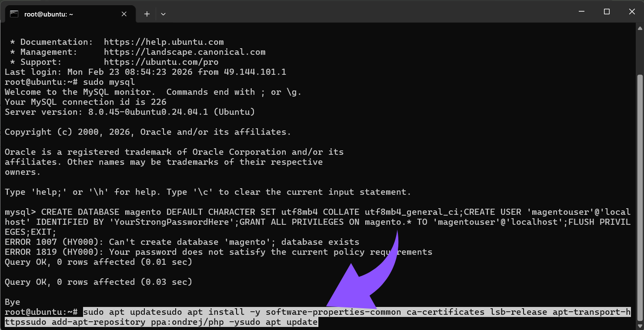Click the scrollbar up arrow
The height and width of the screenshot is (330, 644).
pyautogui.click(x=640, y=27)
